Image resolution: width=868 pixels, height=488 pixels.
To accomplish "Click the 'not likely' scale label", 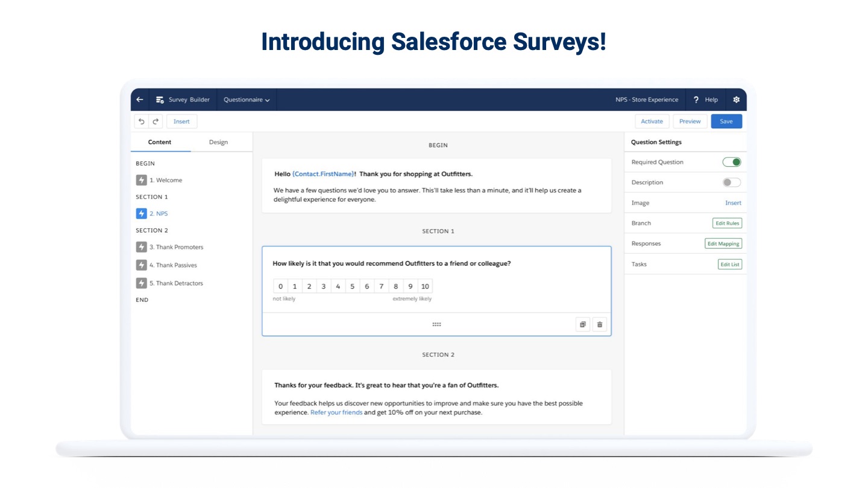I will coord(285,299).
